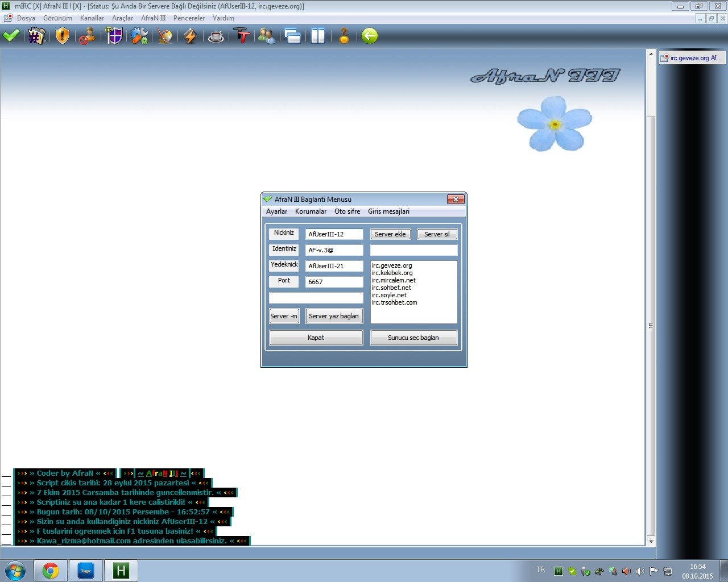Click the empty server name field above Server -m
The image size is (728, 582).
(x=316, y=298)
